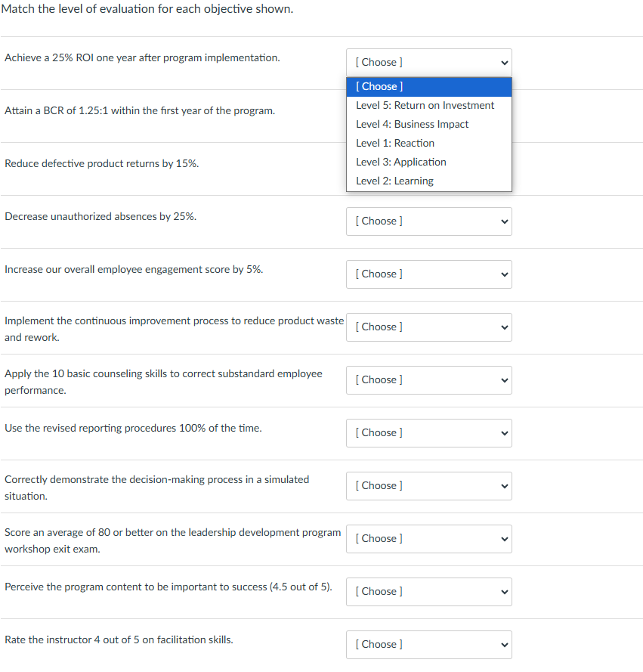
Task: Expand the dropdown for continuous improvement process objective
Action: [x=428, y=327]
